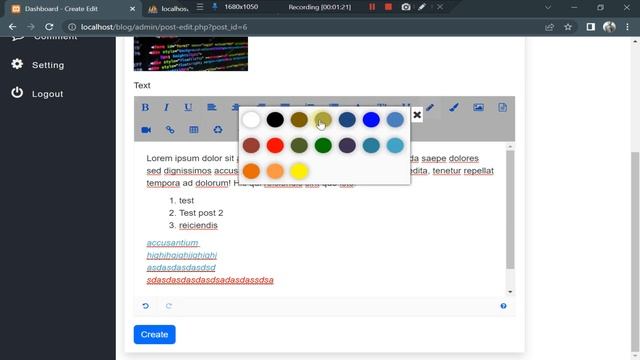The width and height of the screenshot is (640, 360).
Task: Toggle underline formatting in the editor
Action: [x=188, y=107]
